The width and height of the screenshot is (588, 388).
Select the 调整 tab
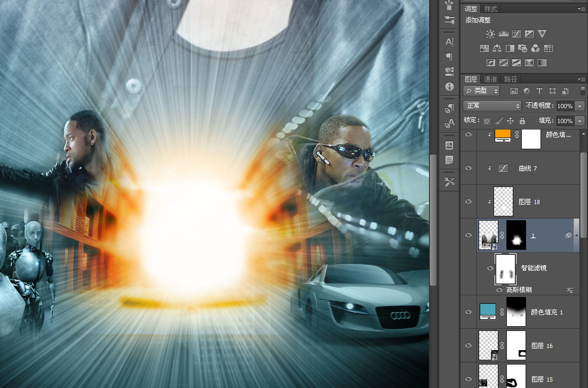pyautogui.click(x=471, y=9)
